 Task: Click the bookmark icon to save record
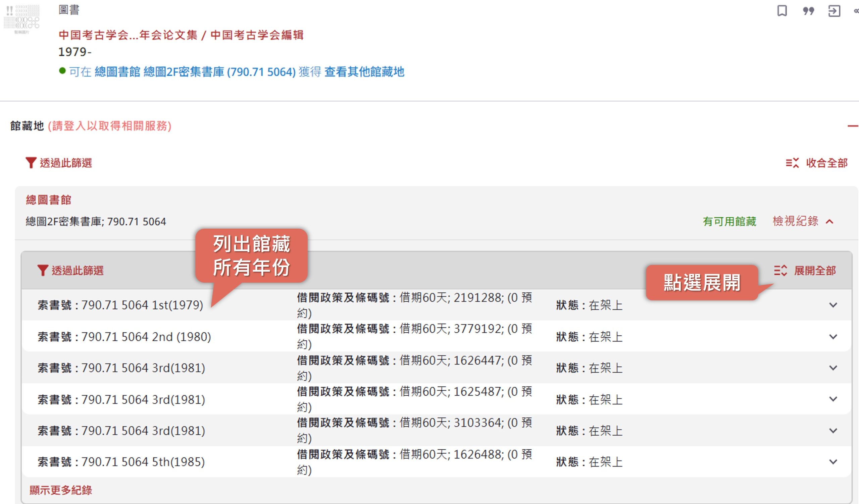(x=782, y=11)
